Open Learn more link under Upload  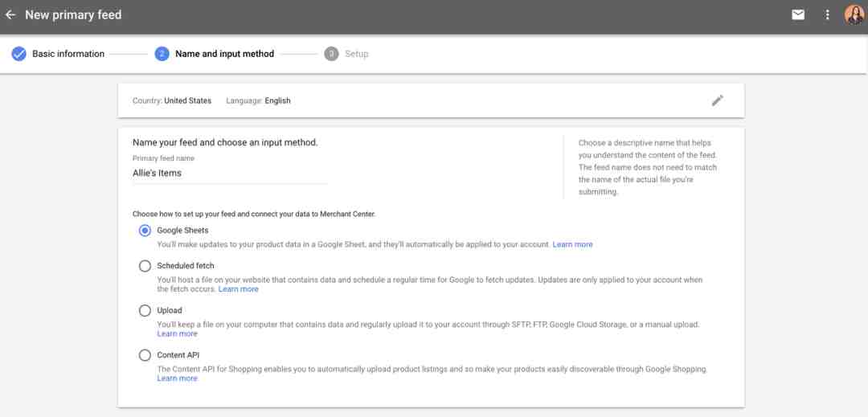pos(177,334)
